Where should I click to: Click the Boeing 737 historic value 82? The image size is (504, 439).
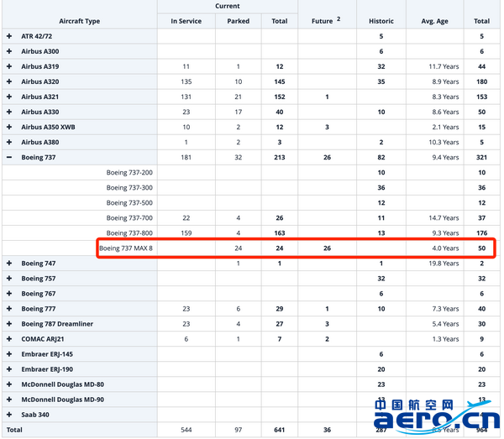tap(381, 157)
